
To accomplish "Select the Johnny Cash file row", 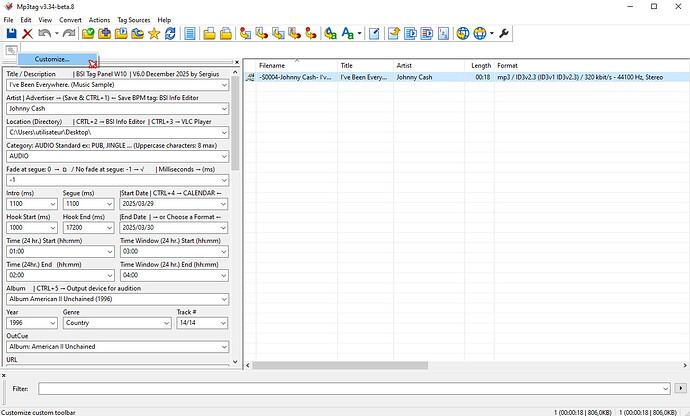I will pyautogui.click(x=466, y=77).
